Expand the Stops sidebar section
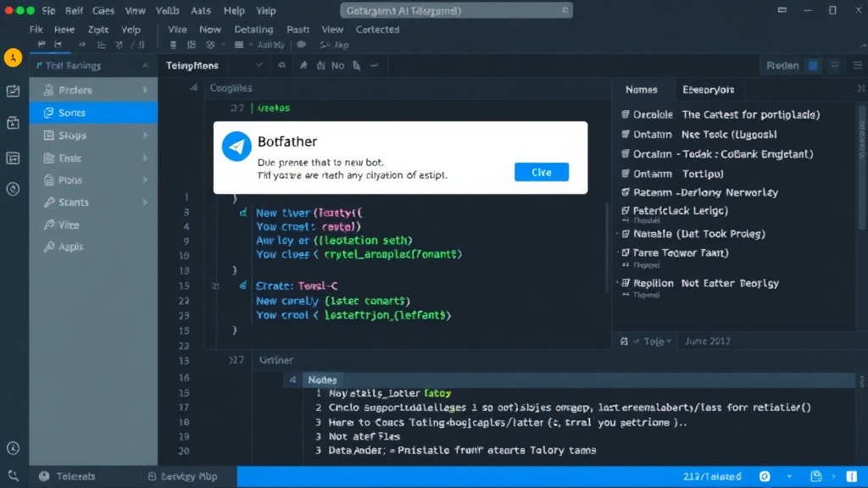 click(x=145, y=135)
